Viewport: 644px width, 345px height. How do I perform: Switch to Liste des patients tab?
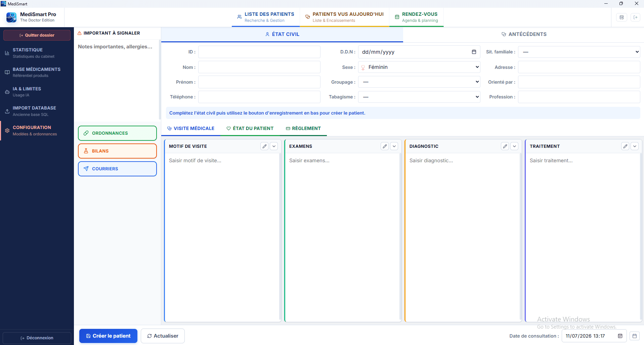pos(265,17)
